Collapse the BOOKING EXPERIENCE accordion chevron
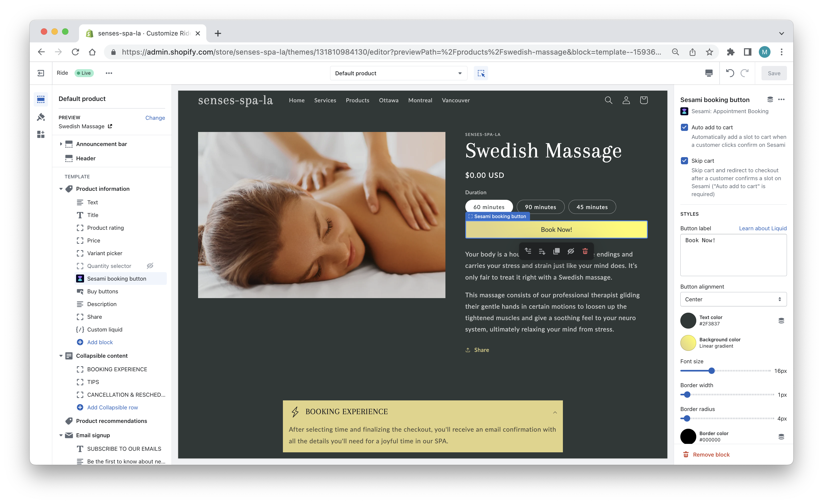The width and height of the screenshot is (823, 504). 555,412
